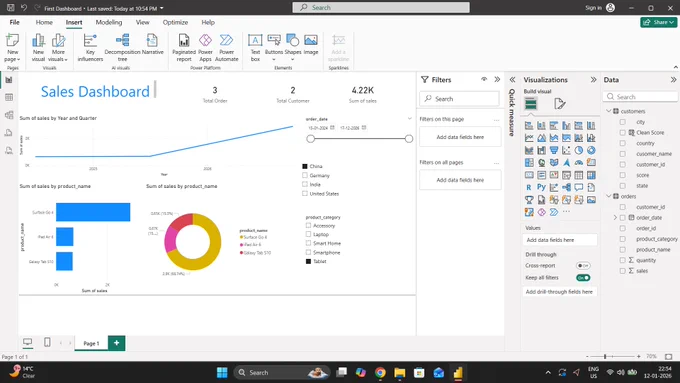Switch to the Home ribbon tab
This screenshot has width=680, height=383.
(x=44, y=22)
